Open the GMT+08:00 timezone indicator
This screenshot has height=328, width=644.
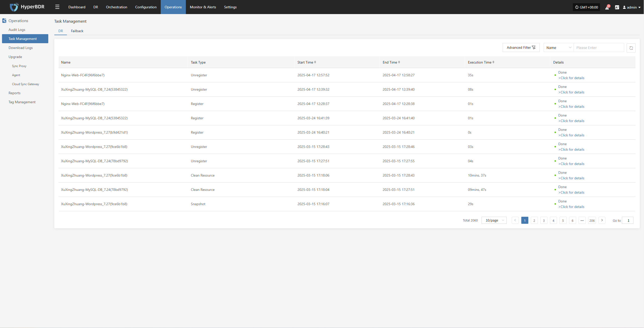586,7
